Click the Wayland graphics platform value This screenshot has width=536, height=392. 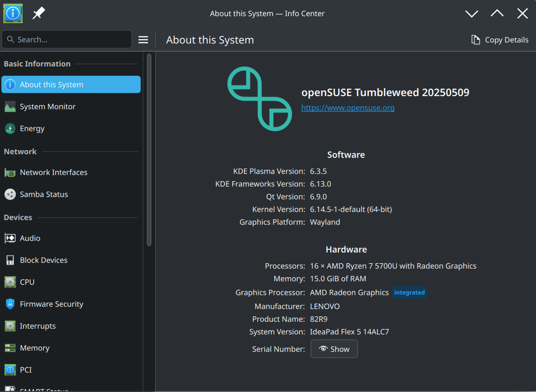click(325, 222)
